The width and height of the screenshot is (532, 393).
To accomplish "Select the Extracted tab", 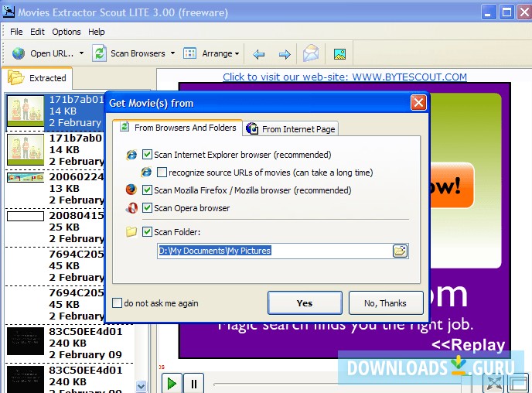I will 37,77.
